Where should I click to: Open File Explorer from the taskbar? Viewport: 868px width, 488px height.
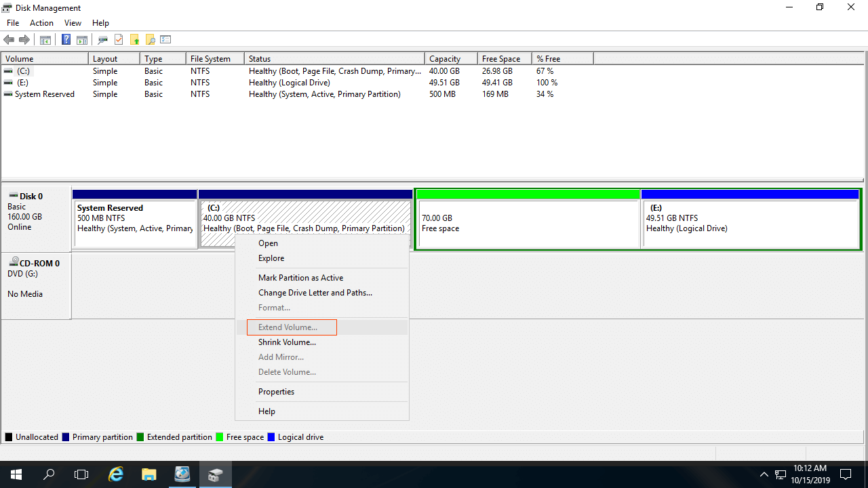coord(149,474)
